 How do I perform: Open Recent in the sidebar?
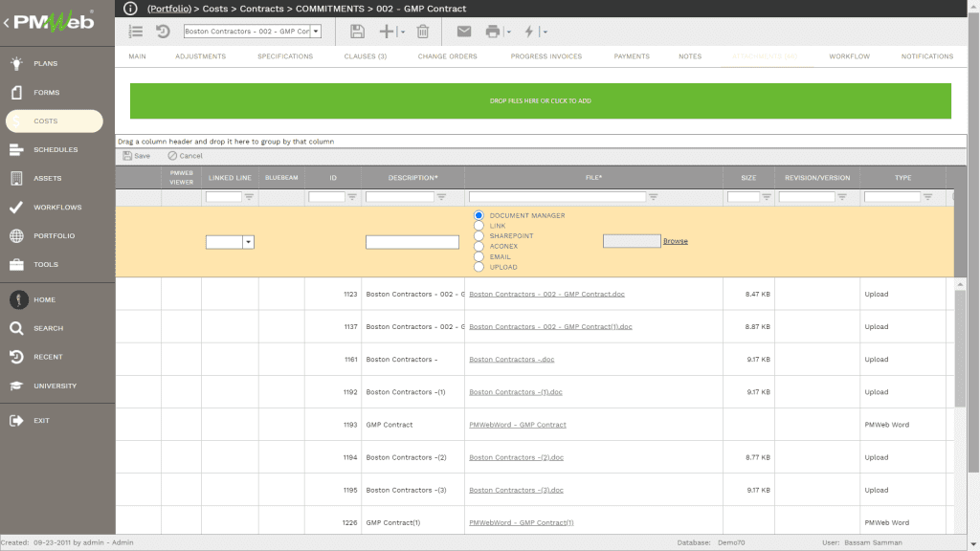48,358
